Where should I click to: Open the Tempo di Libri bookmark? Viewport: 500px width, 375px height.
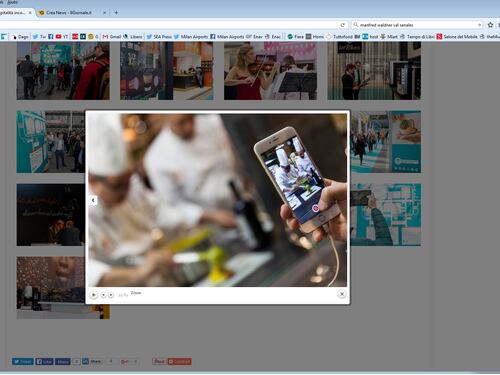tap(417, 37)
